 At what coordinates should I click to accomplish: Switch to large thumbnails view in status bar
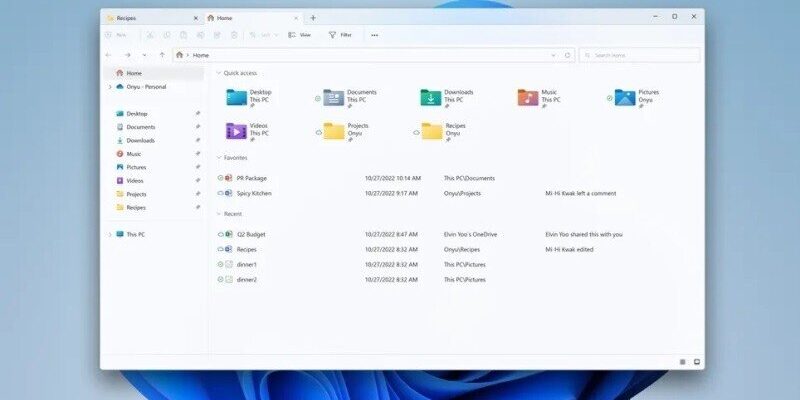click(x=696, y=362)
